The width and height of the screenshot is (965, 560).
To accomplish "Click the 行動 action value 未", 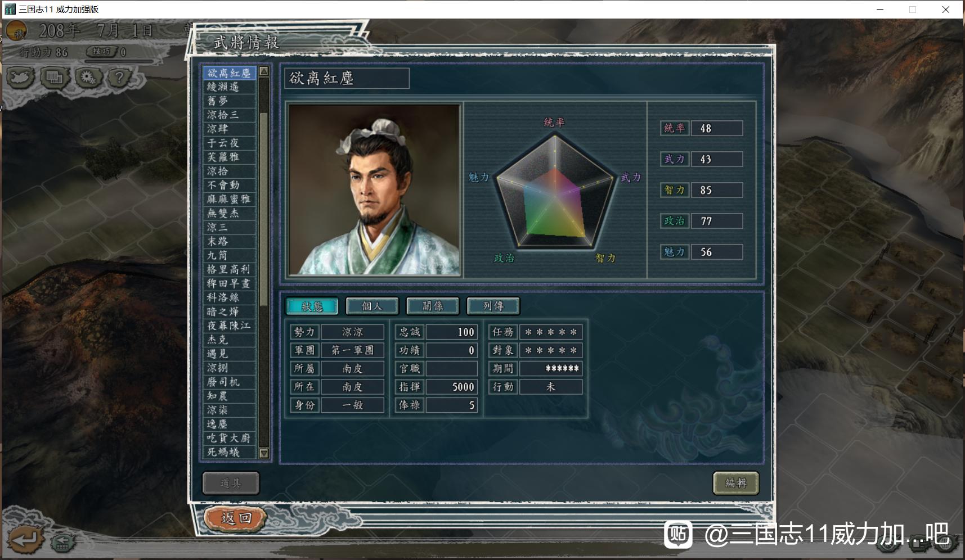I will point(551,387).
